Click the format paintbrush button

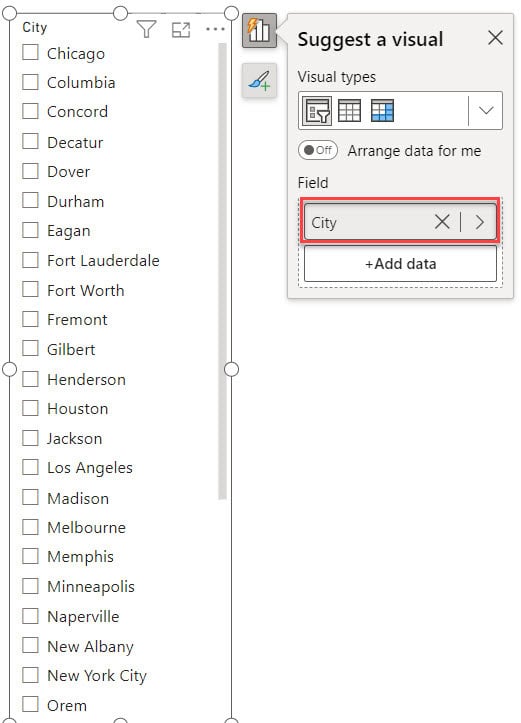tap(259, 80)
